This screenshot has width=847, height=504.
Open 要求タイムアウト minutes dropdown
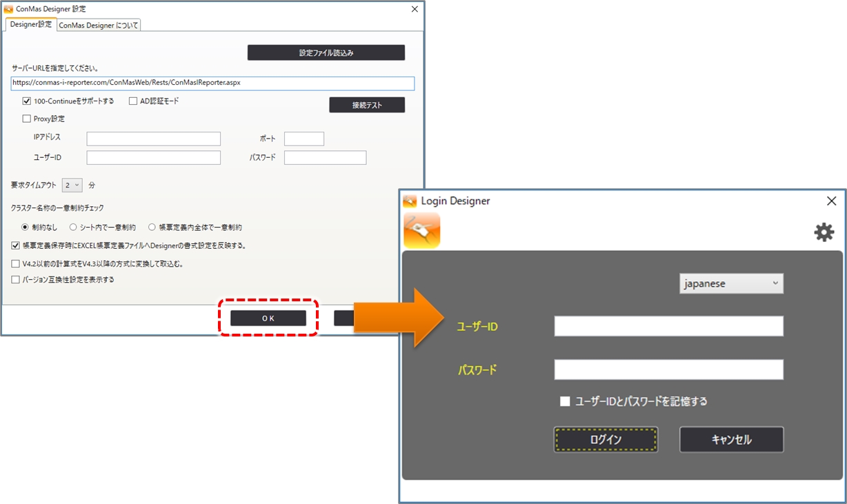72,185
